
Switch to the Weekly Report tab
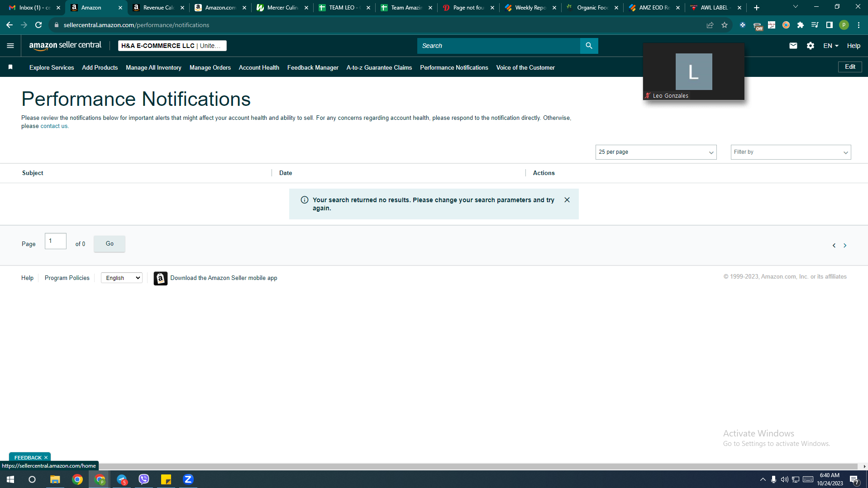click(x=530, y=8)
